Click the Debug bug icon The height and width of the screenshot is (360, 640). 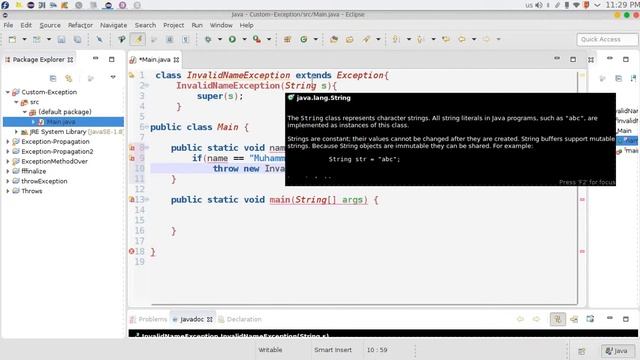(x=208, y=39)
